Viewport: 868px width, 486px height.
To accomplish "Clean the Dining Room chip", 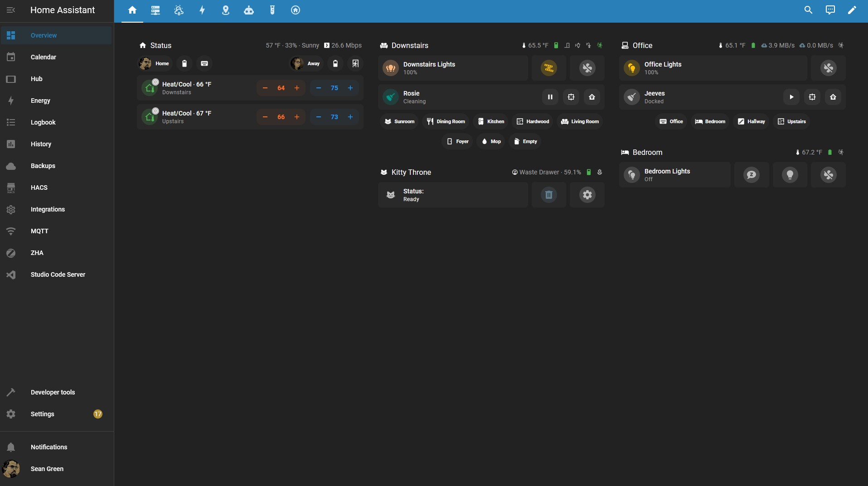I will pyautogui.click(x=446, y=121).
